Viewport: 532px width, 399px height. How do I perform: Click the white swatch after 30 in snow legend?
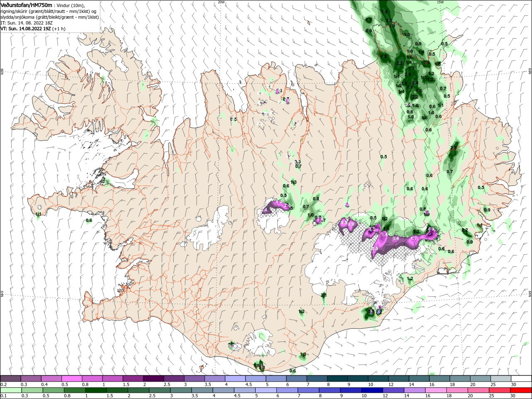point(520,379)
